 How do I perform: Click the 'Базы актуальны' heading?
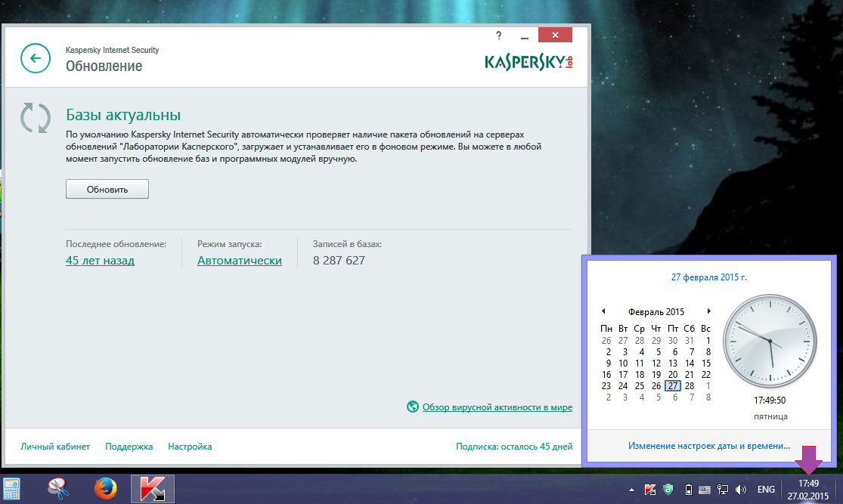(x=123, y=115)
